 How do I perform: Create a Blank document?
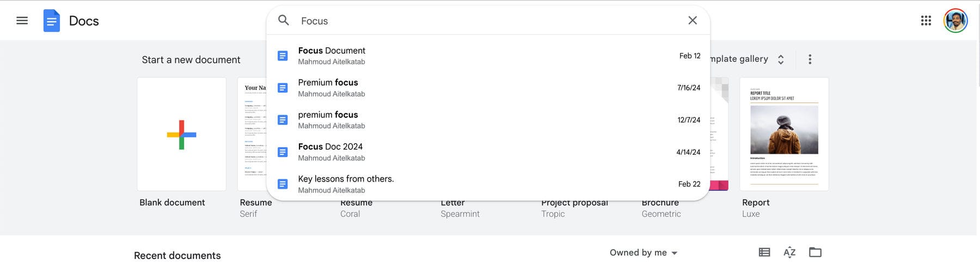coord(181,134)
